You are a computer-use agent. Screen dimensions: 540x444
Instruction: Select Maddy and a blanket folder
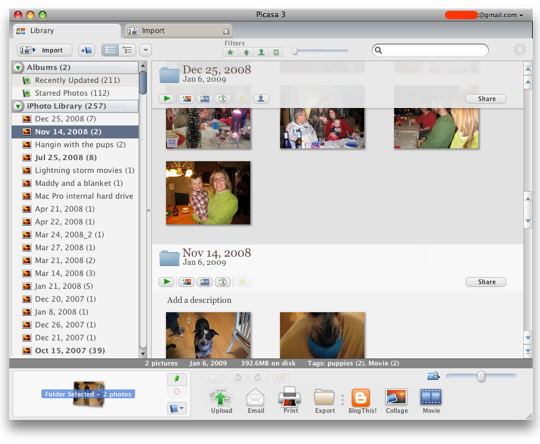(x=75, y=183)
